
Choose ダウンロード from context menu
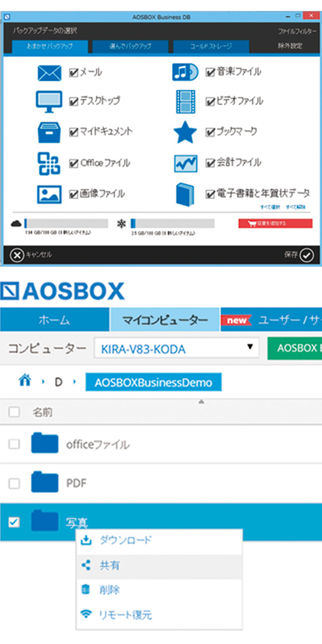coord(159,540)
